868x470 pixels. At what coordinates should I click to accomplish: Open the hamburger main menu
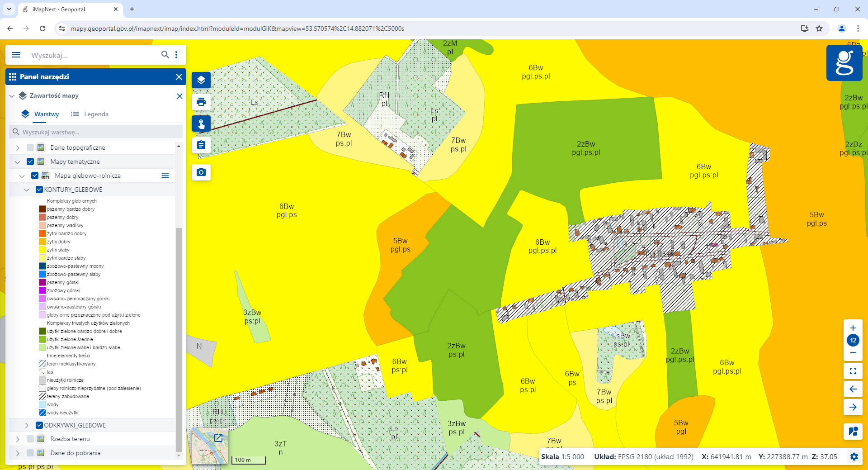pyautogui.click(x=16, y=55)
